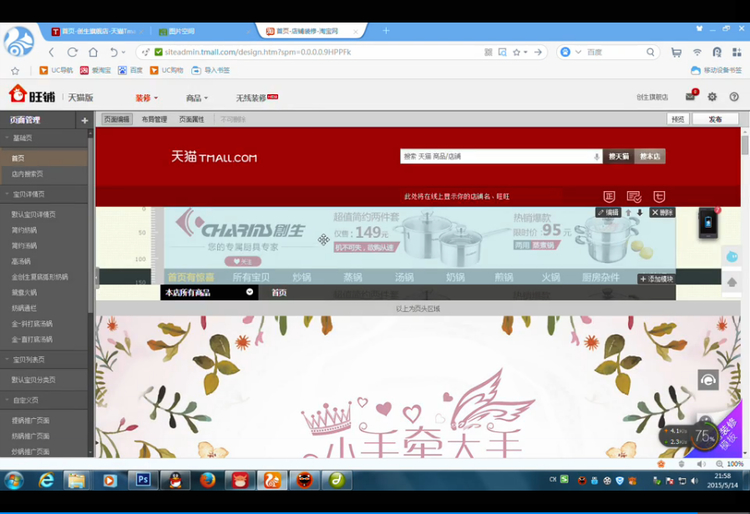Click the checklist badge icon in red bar
This screenshot has width=750, height=514.
tap(634, 197)
